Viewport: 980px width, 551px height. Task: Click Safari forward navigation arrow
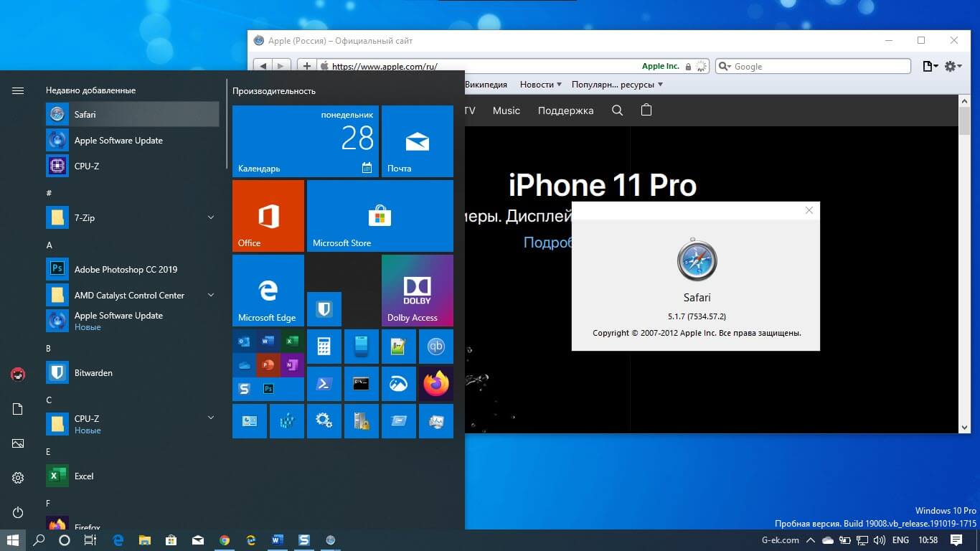click(281, 66)
